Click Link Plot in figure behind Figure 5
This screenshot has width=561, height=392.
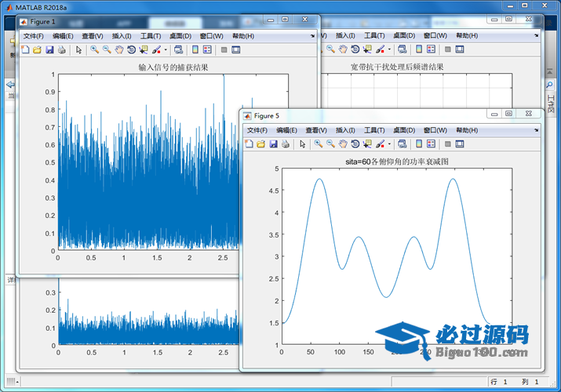[403, 49]
